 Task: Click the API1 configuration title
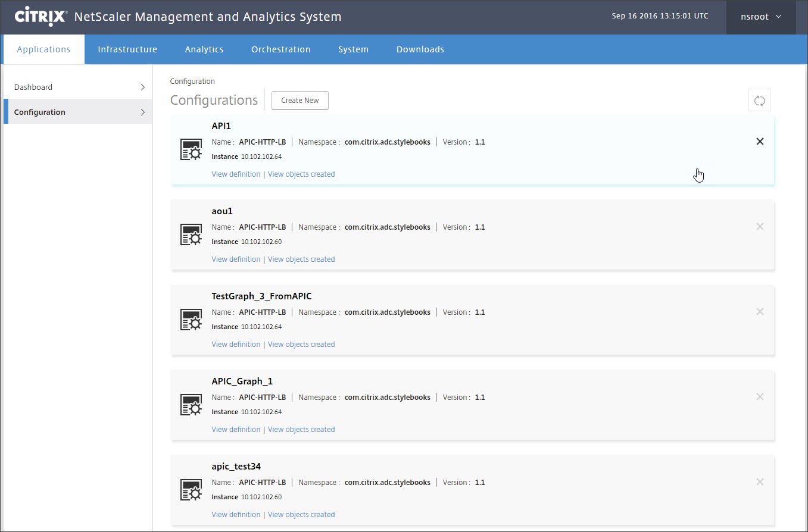pyautogui.click(x=221, y=126)
